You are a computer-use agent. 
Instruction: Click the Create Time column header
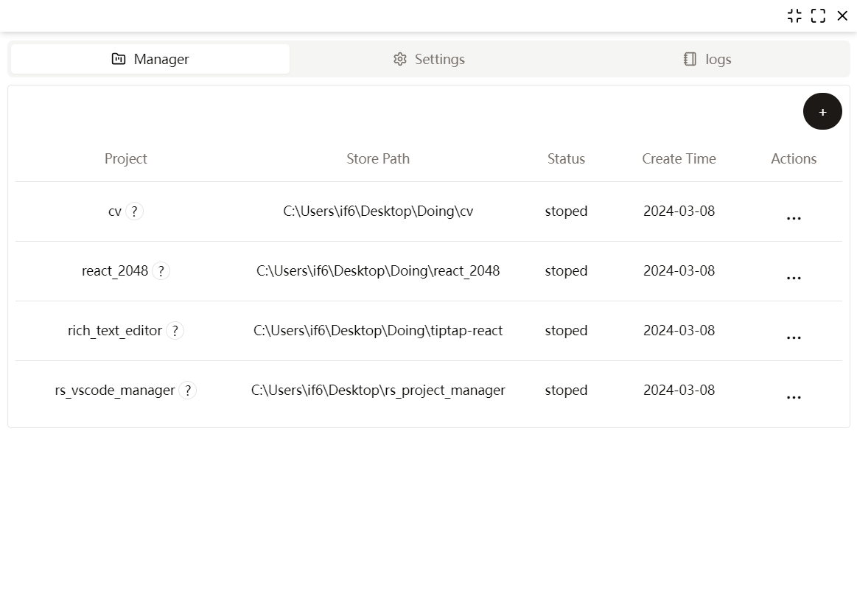coord(679,158)
